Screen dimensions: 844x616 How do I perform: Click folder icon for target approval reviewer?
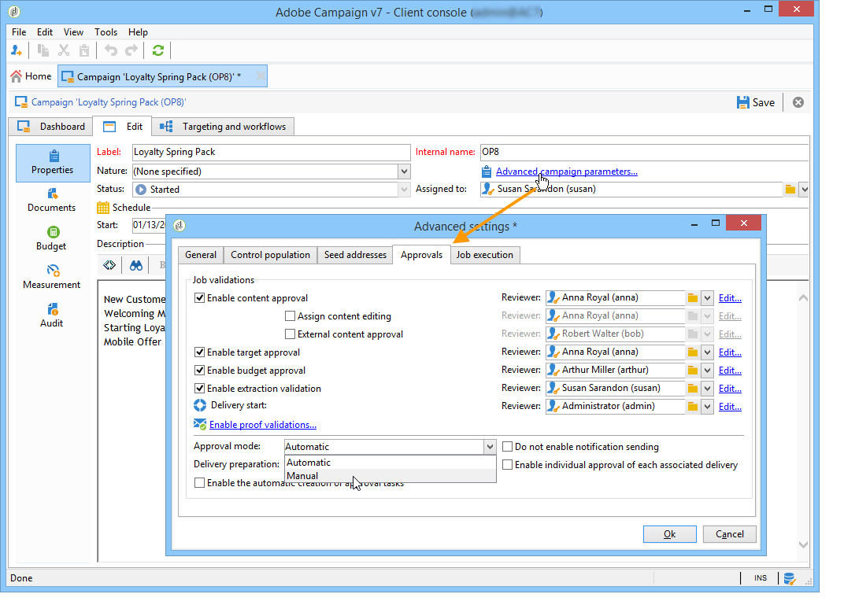click(693, 352)
